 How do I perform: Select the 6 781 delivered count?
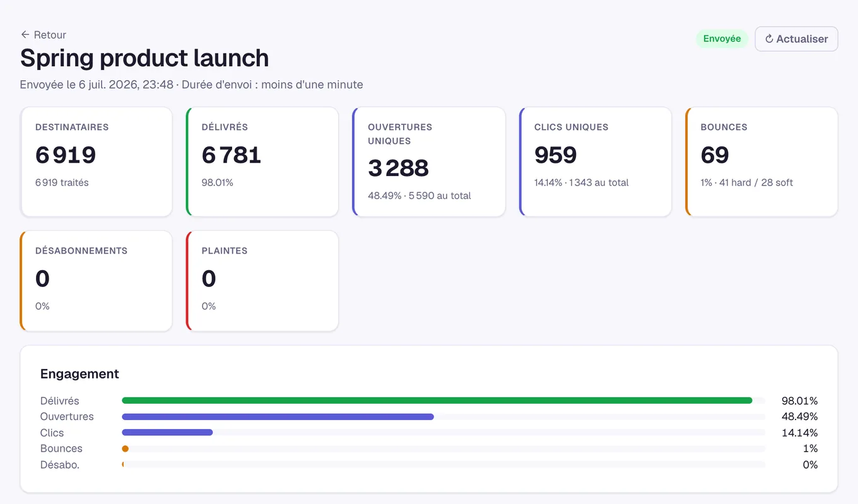click(x=232, y=155)
